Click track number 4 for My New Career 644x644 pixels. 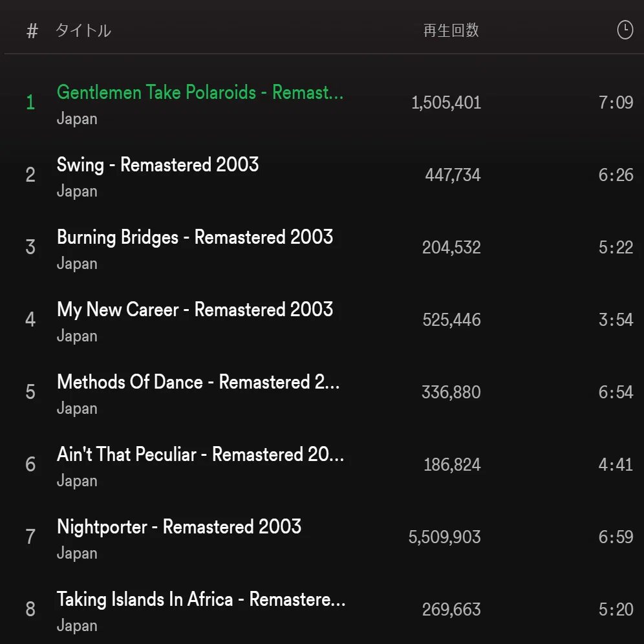point(30,319)
